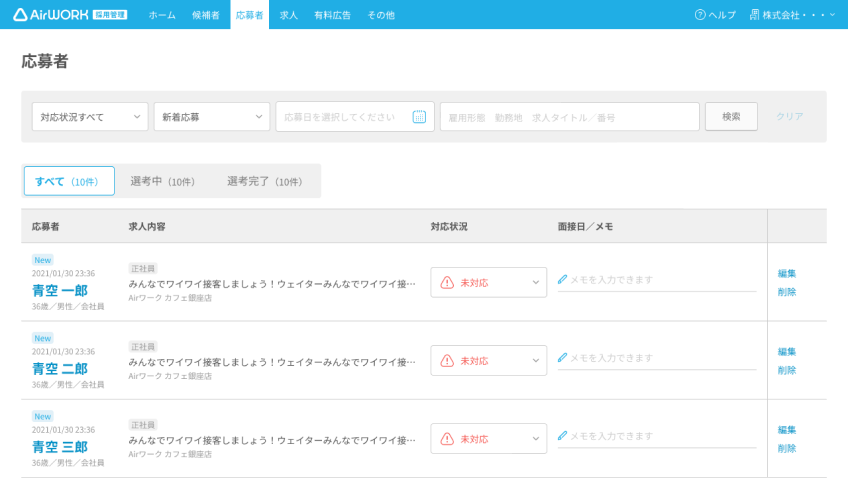
Task: Open the calendar date picker icon
Action: [419, 117]
